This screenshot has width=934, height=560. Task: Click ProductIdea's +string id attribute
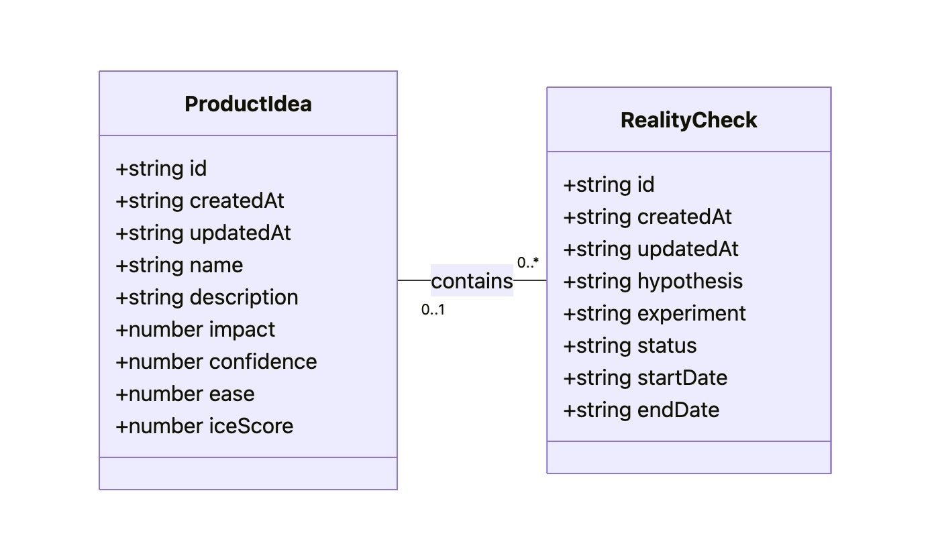tap(161, 169)
